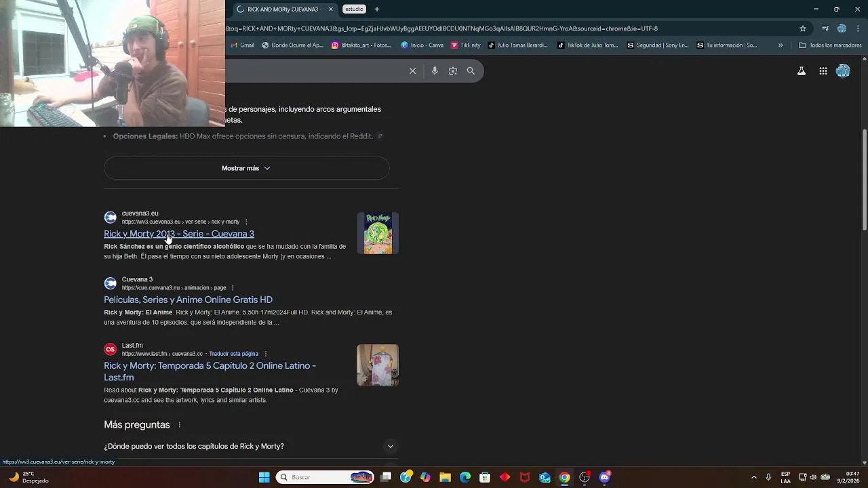Viewport: 868px width, 488px height.
Task: Open McAfee from the taskbar
Action: [x=524, y=477]
